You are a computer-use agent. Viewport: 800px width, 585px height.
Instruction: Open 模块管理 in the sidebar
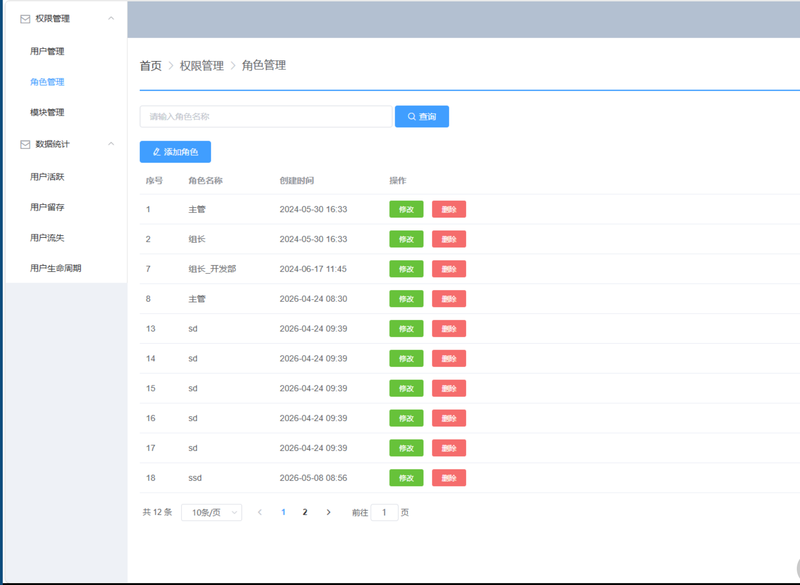click(47, 112)
